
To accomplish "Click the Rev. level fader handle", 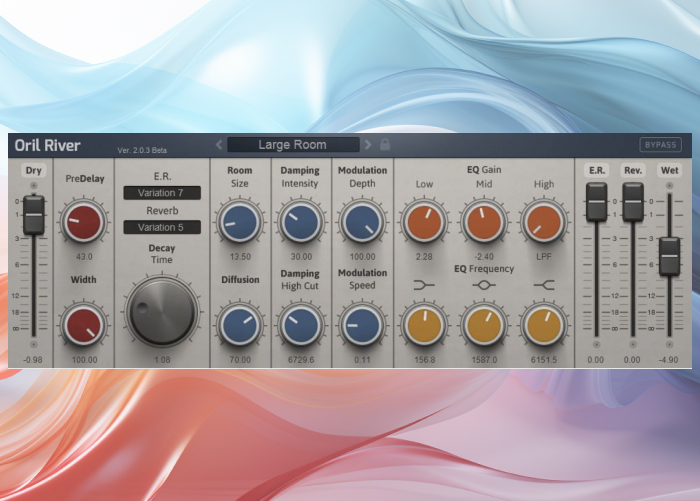I will click(633, 202).
